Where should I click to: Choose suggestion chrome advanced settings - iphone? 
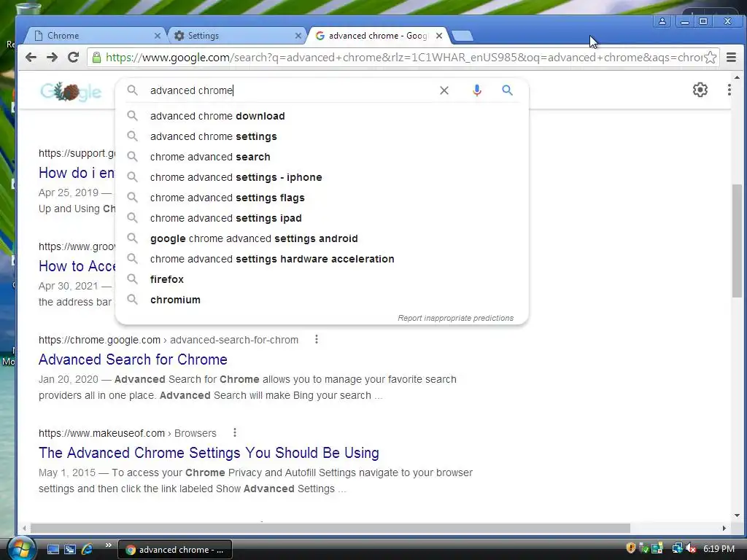(322, 177)
